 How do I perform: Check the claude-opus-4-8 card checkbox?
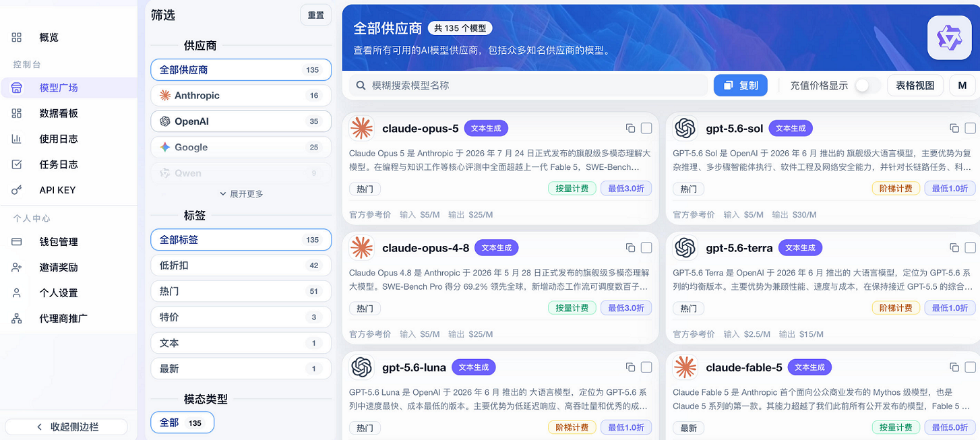click(x=646, y=248)
